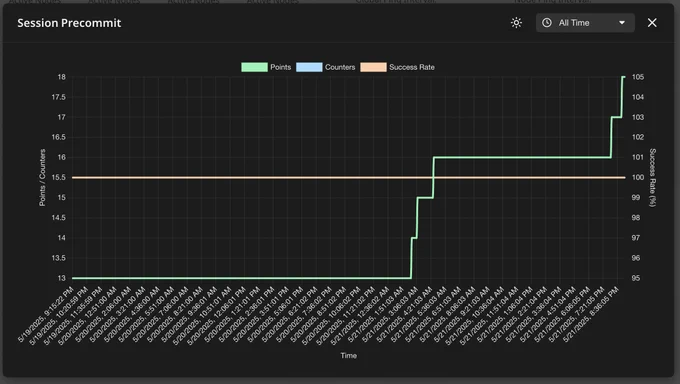The height and width of the screenshot is (384, 680).
Task: Click the 100 right axis tick
Action: 638,177
